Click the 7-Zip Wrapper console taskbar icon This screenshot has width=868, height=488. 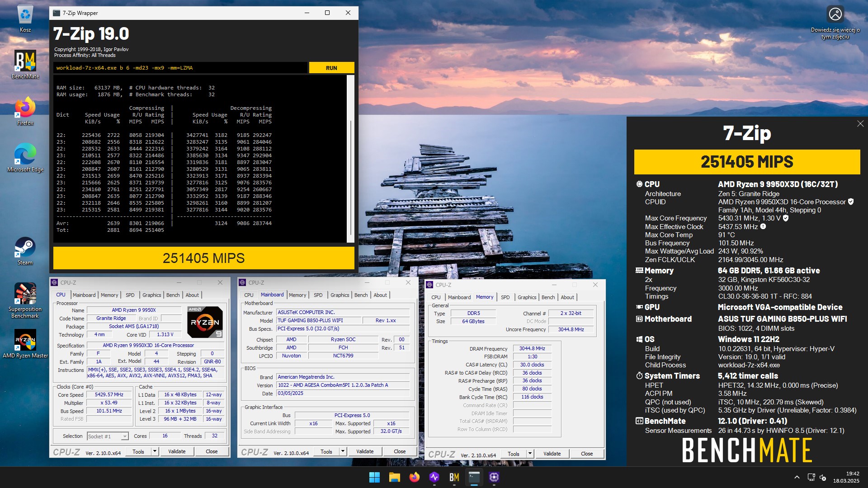[x=474, y=477]
